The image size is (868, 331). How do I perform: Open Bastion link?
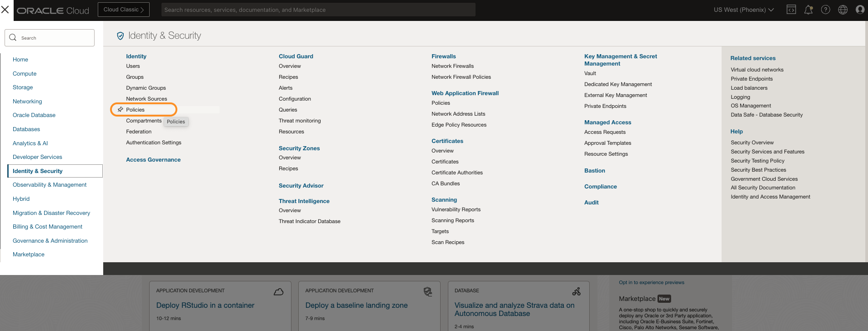pos(595,171)
